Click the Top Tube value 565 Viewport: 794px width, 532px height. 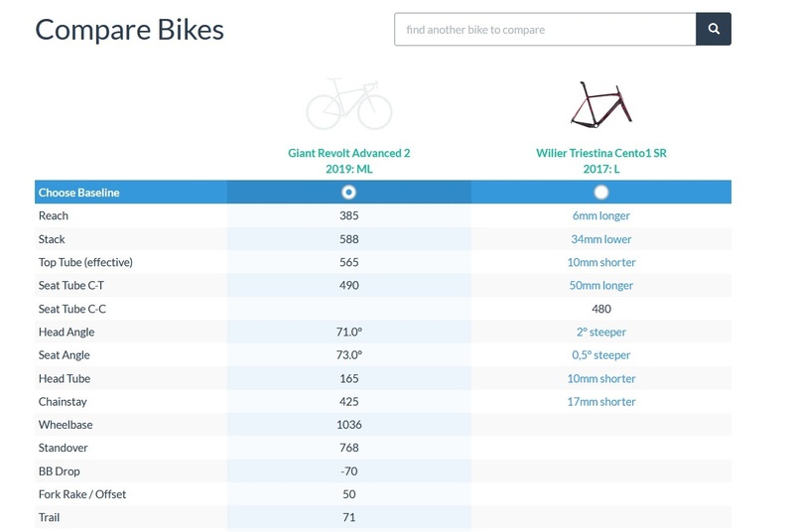pos(349,262)
